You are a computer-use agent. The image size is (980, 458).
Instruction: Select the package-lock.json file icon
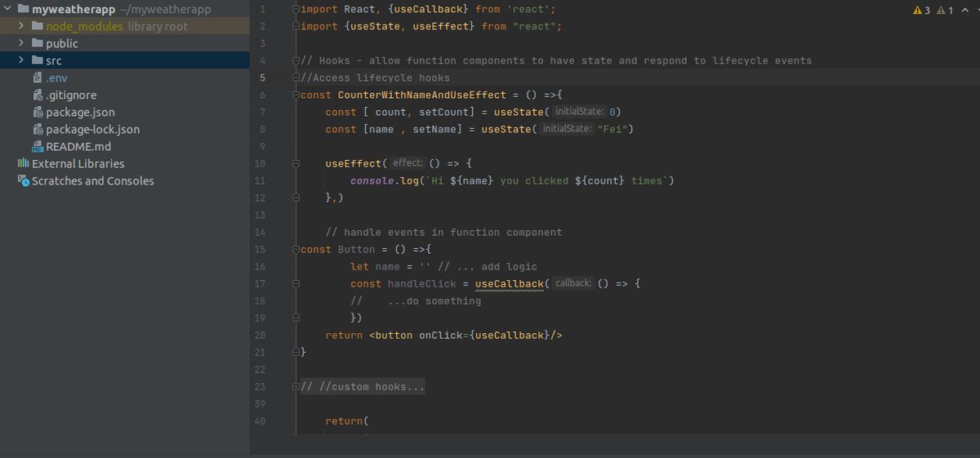(x=38, y=129)
